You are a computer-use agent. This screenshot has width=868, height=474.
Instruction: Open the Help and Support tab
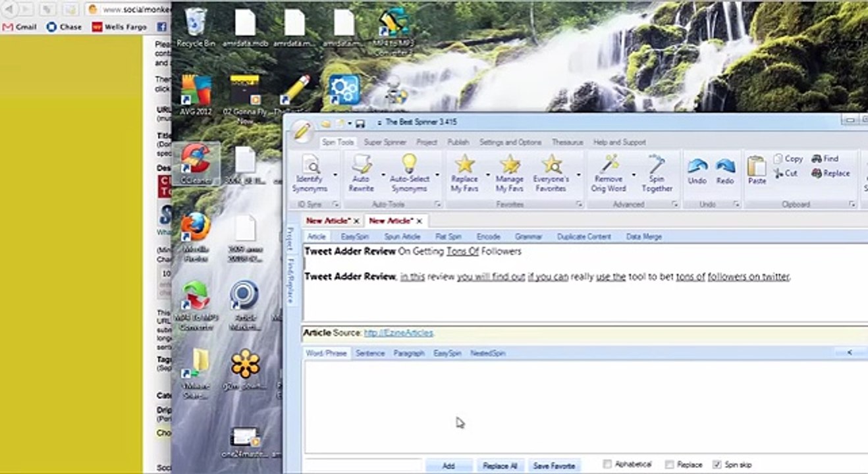[x=620, y=142]
